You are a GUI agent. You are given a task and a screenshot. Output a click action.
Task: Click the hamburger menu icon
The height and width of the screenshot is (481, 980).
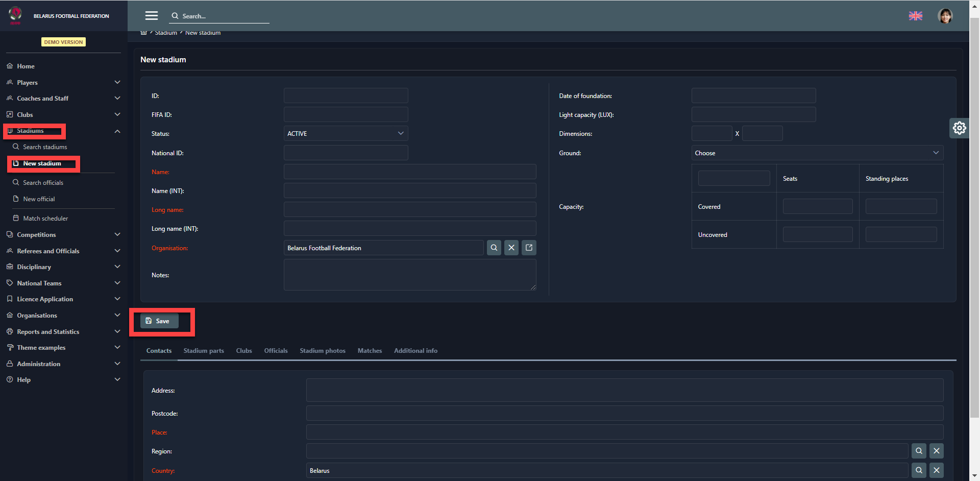[x=151, y=16]
